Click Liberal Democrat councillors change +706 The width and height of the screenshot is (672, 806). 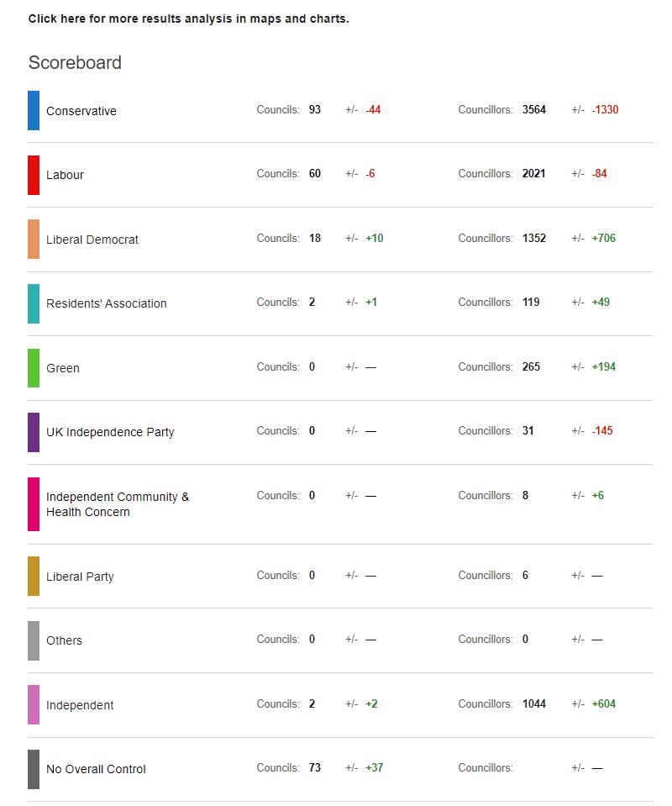pos(603,239)
